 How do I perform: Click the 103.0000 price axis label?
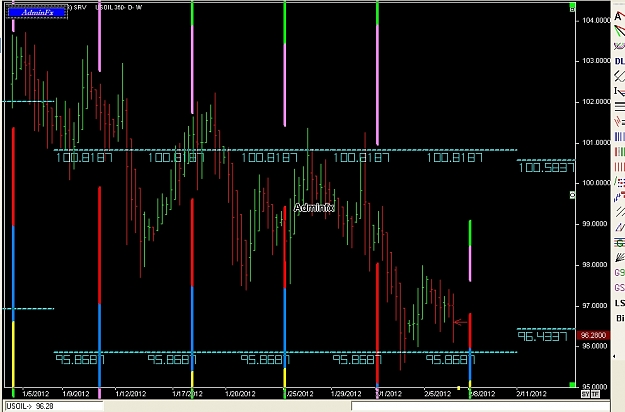(x=596, y=61)
